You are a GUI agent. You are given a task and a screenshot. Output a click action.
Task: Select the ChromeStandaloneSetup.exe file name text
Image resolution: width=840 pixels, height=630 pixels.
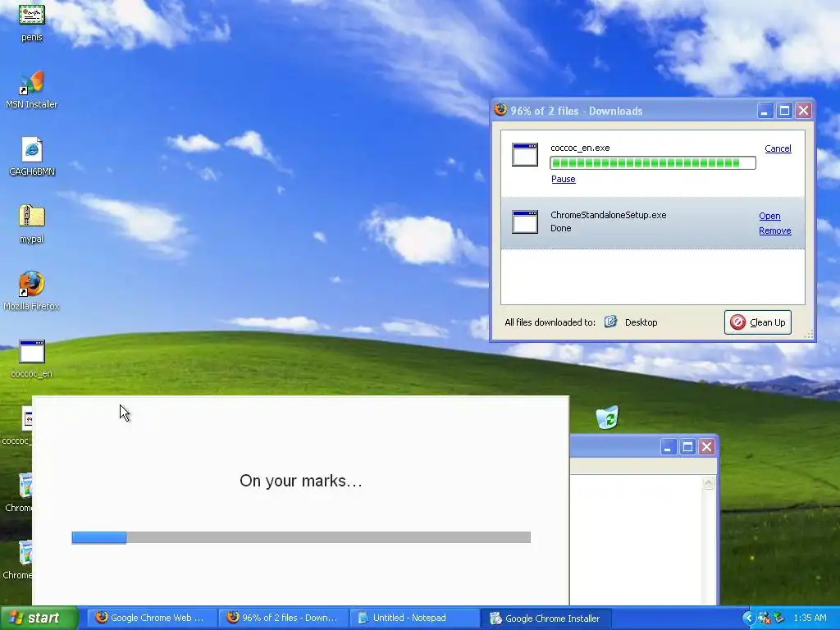(x=609, y=215)
